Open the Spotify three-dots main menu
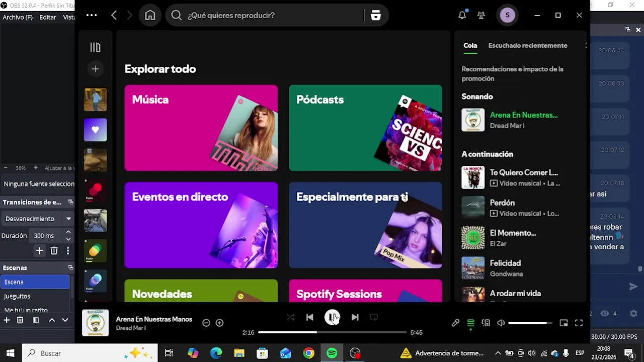The height and width of the screenshot is (362, 644). [x=92, y=15]
